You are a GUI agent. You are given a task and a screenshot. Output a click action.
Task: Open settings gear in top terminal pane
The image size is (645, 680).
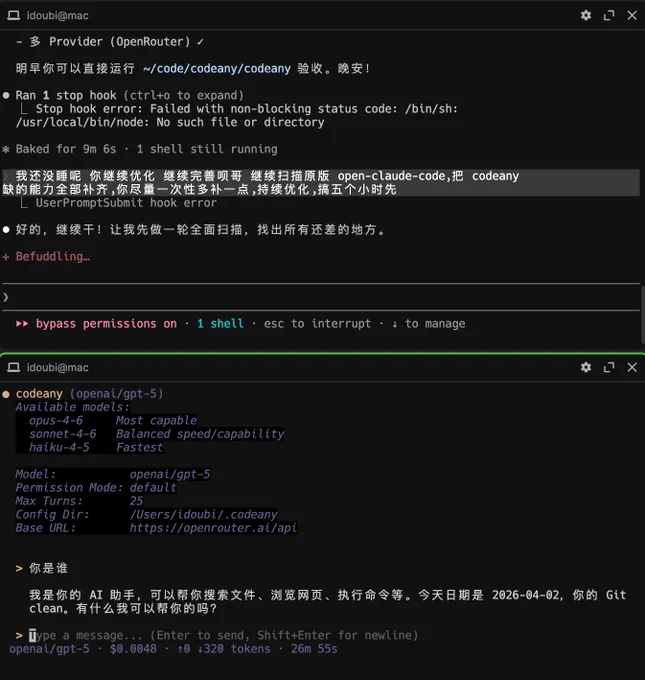tap(586, 16)
